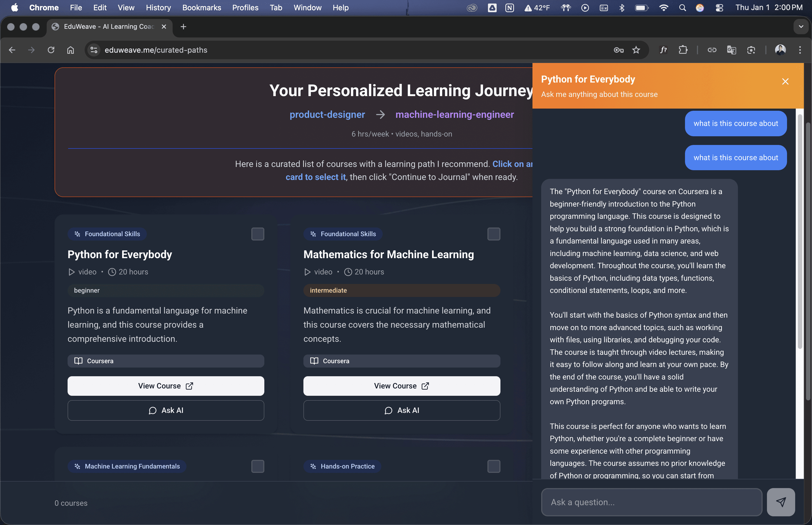Screen dimensions: 812x525
Task: Open the site info icon beside URL
Action: (x=94, y=50)
